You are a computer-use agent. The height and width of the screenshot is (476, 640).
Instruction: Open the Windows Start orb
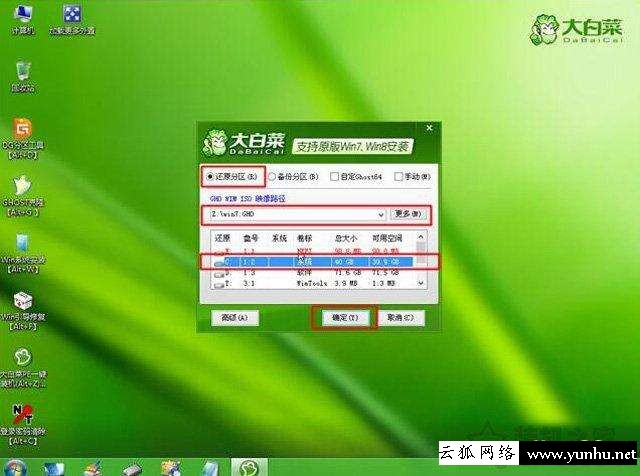15,468
